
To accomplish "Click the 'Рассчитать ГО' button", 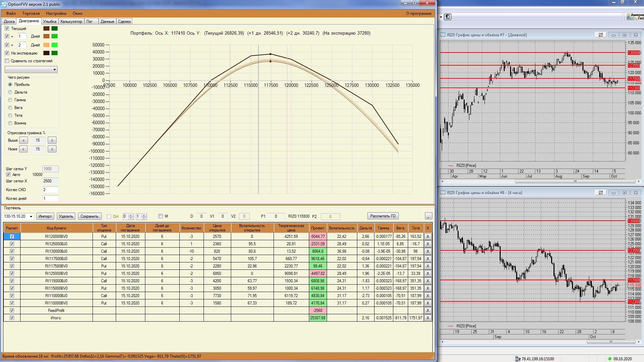I will coord(383,216).
